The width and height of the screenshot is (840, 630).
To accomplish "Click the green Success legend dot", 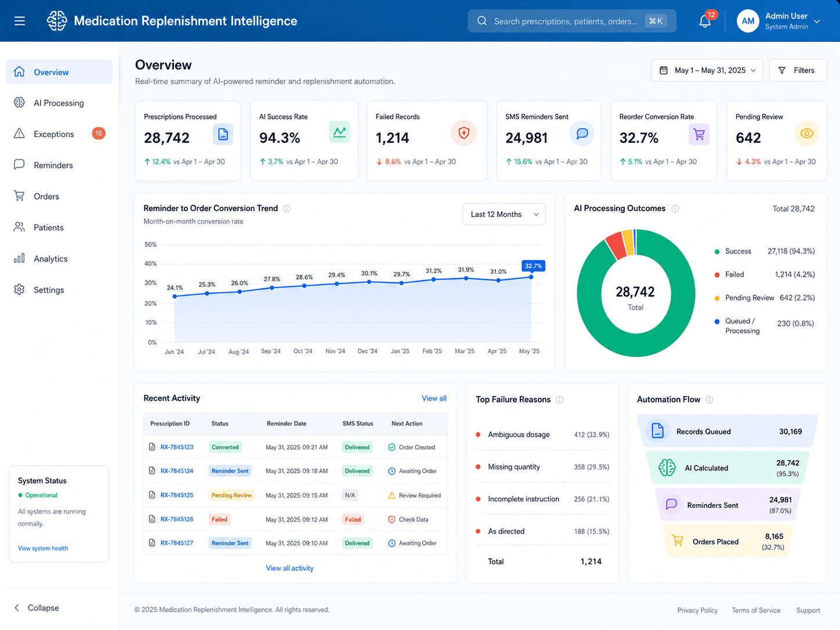I will coord(717,252).
